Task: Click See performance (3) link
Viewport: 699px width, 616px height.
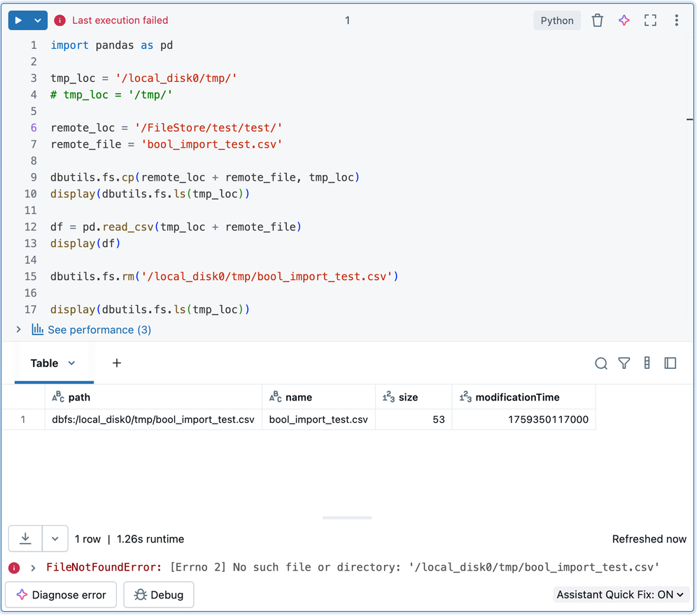Action: 99,330
